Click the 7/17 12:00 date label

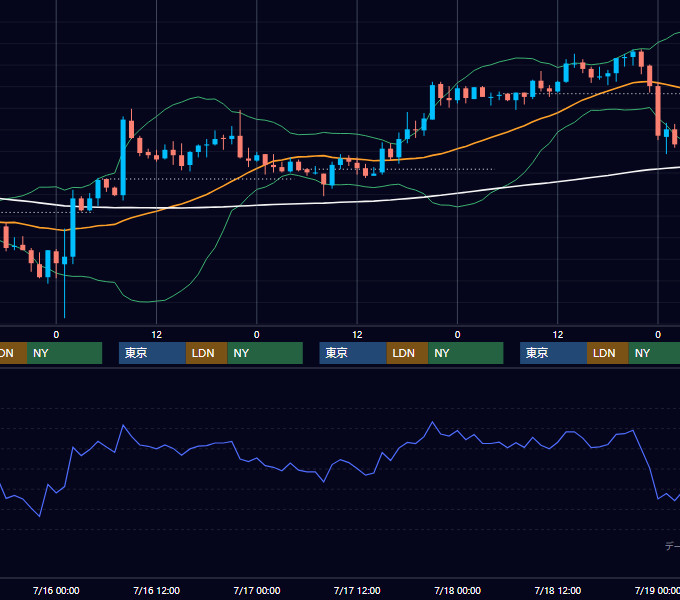coord(357,590)
